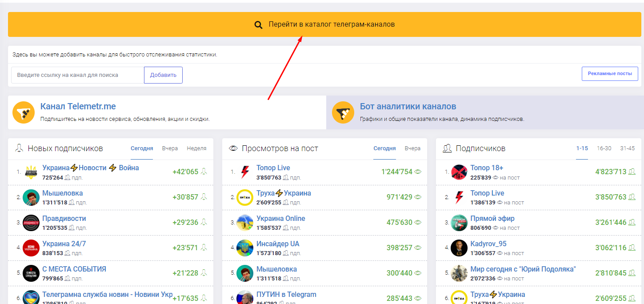Viewport: 644px width, 304px height.
Task: Open Инсайдер UA channel name link
Action: coord(278,244)
